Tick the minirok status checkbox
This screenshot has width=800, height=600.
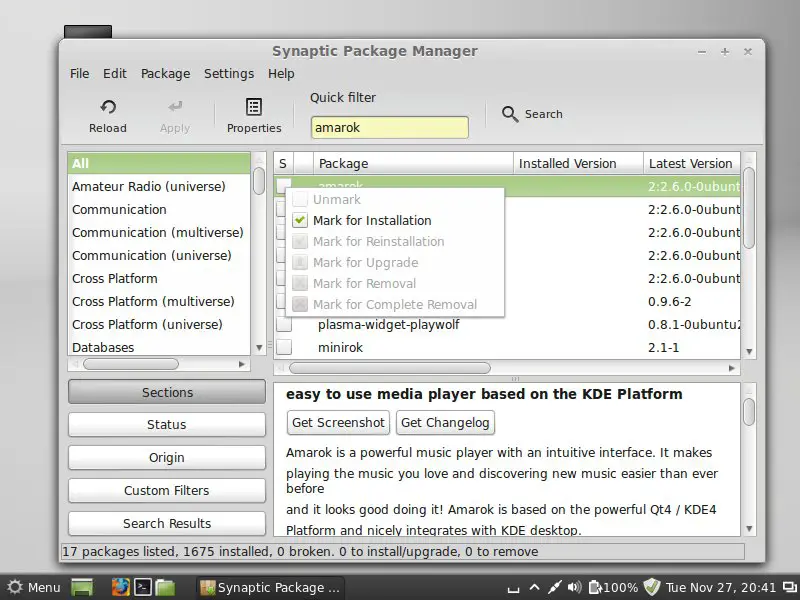tap(284, 347)
